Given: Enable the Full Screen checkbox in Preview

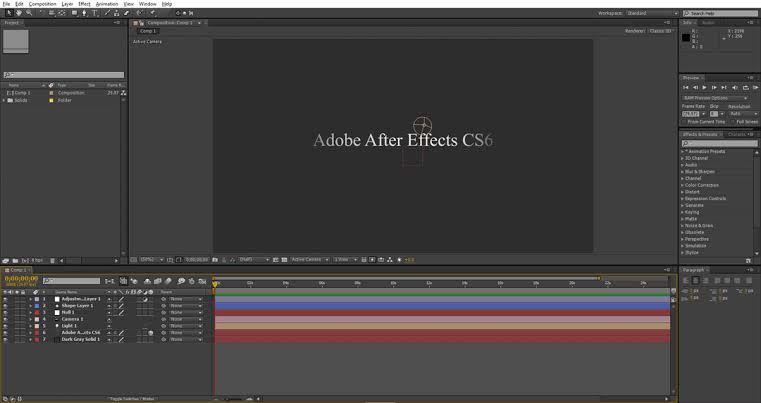Looking at the screenshot, I should click(732, 122).
